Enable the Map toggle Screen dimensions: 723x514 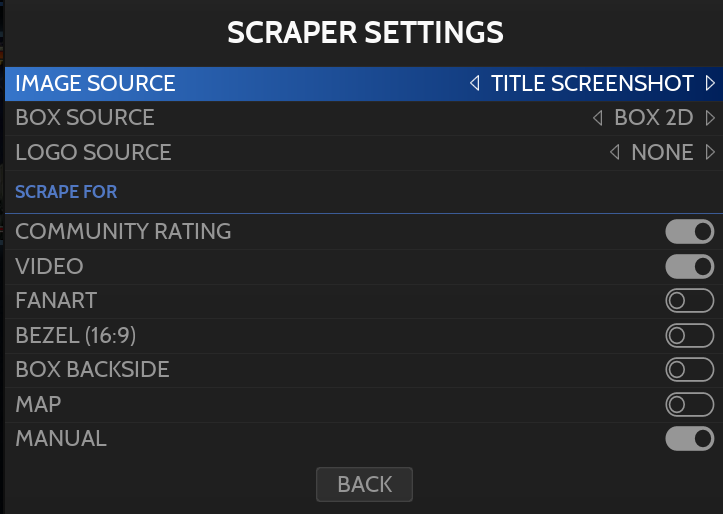(x=690, y=405)
